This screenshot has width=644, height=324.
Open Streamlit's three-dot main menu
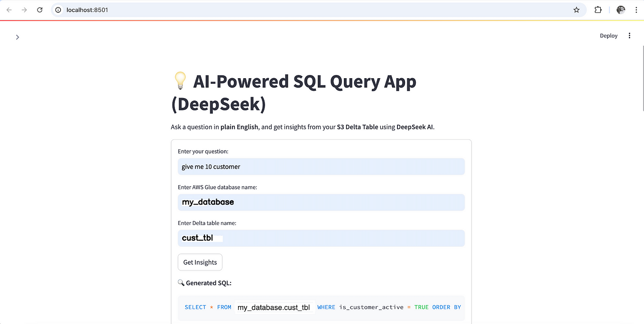[x=629, y=36]
